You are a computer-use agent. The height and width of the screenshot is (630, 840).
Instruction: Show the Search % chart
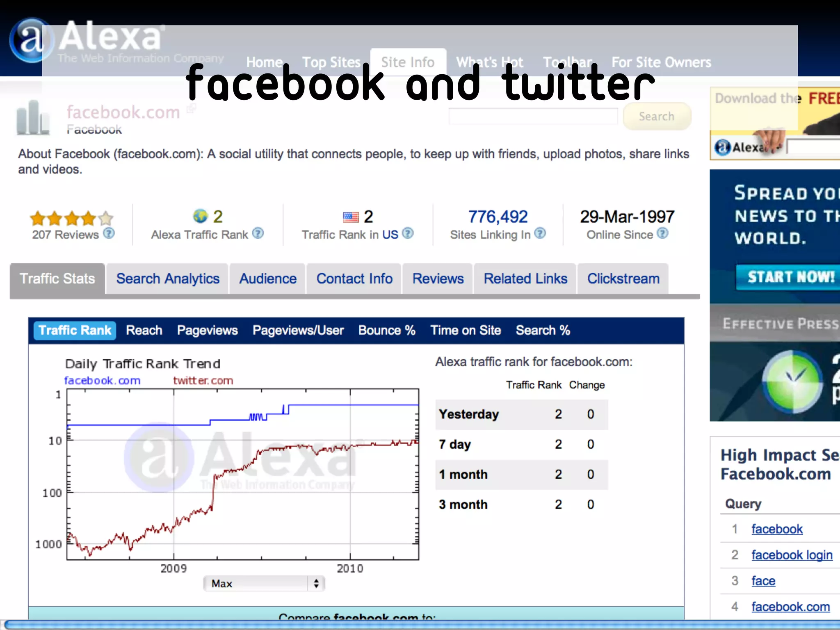click(543, 330)
